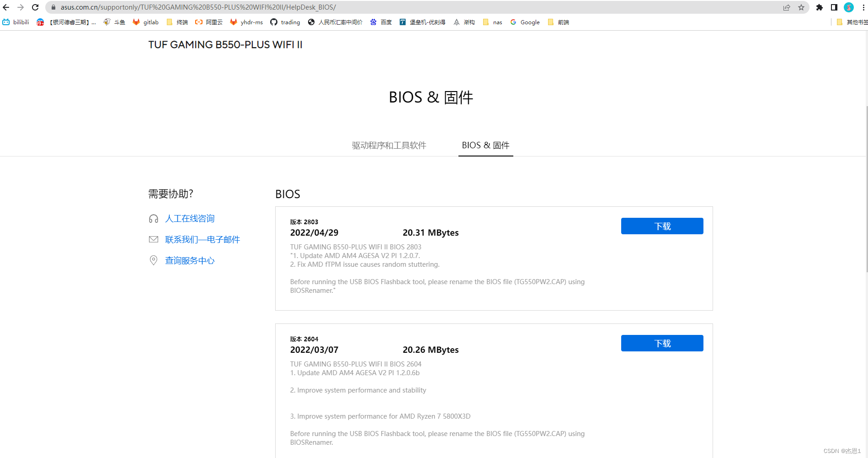Click the 20.26 MBytes file size
Screen dimensions: 868x458
pyautogui.click(x=431, y=350)
